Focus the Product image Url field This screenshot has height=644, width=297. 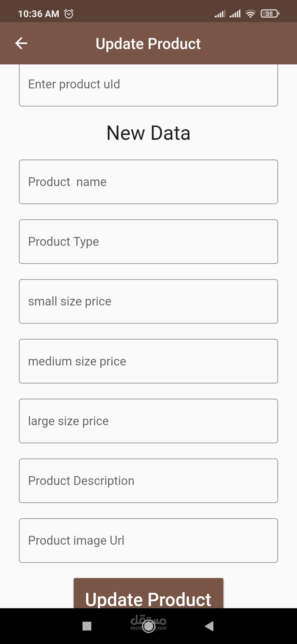pyautogui.click(x=148, y=541)
